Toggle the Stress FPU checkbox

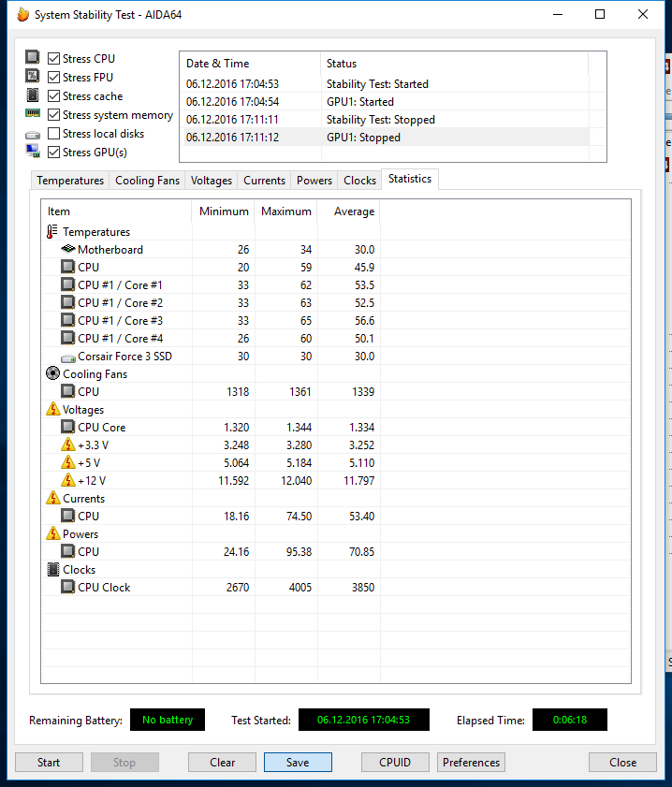(53, 78)
